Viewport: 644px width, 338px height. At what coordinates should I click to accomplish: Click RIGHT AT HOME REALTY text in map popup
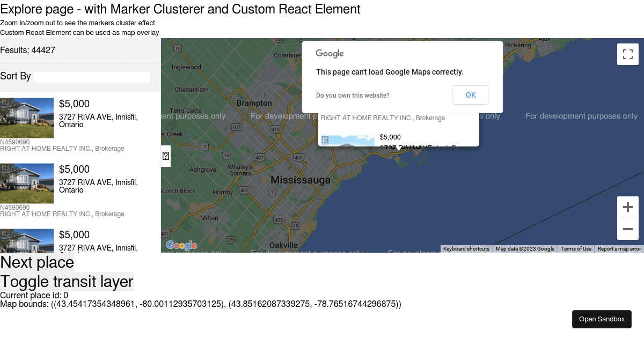(383, 117)
